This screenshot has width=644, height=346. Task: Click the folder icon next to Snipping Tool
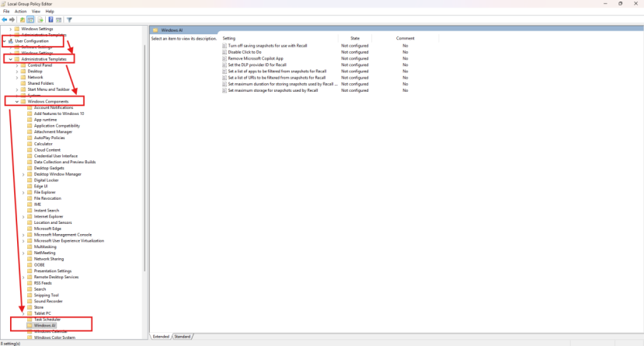[30, 295]
